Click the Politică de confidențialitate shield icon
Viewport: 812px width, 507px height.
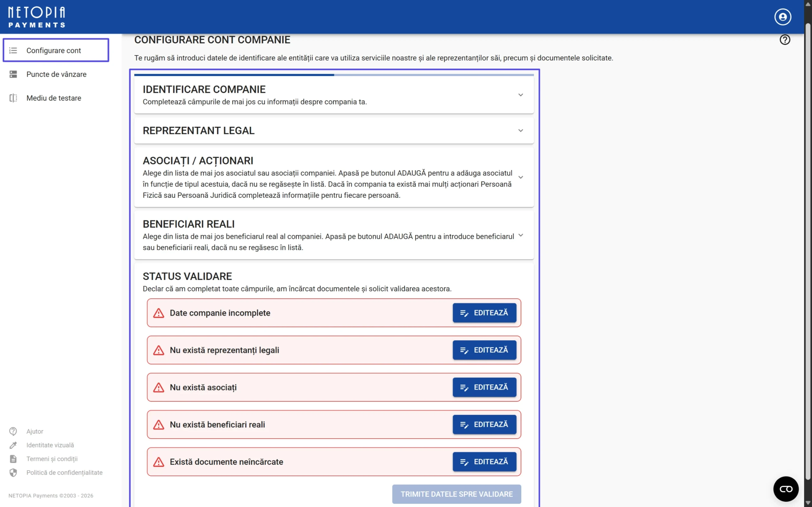pos(13,472)
